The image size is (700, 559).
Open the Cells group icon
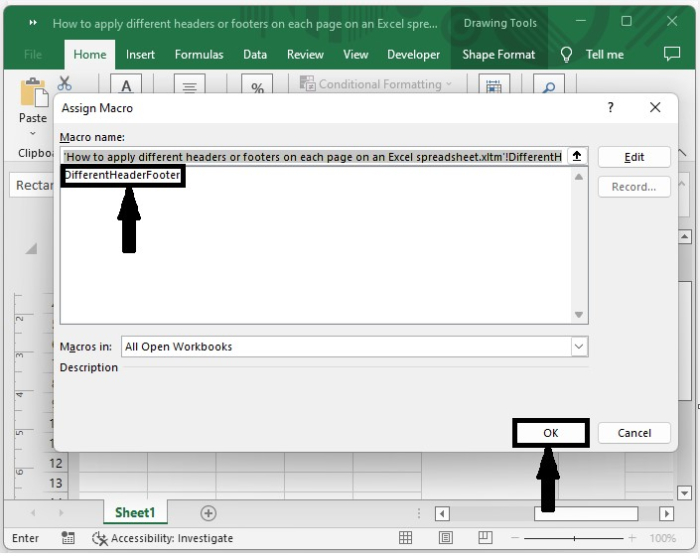[x=493, y=84]
